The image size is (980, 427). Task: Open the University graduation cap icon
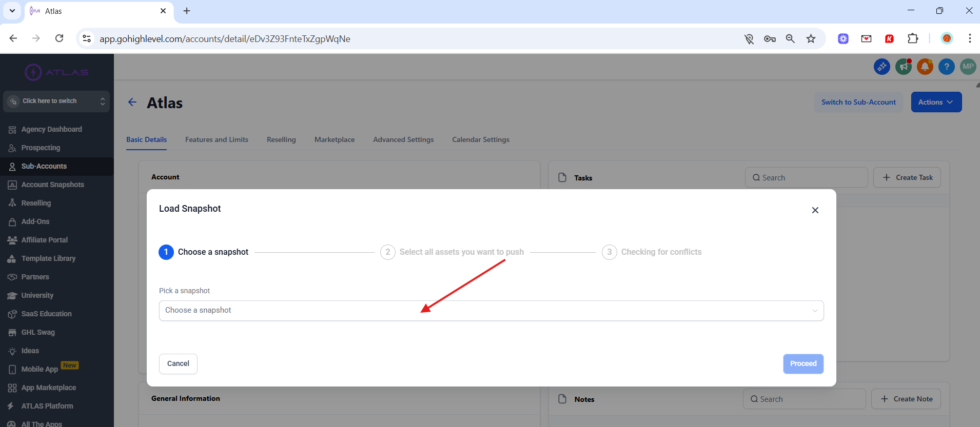tap(12, 296)
